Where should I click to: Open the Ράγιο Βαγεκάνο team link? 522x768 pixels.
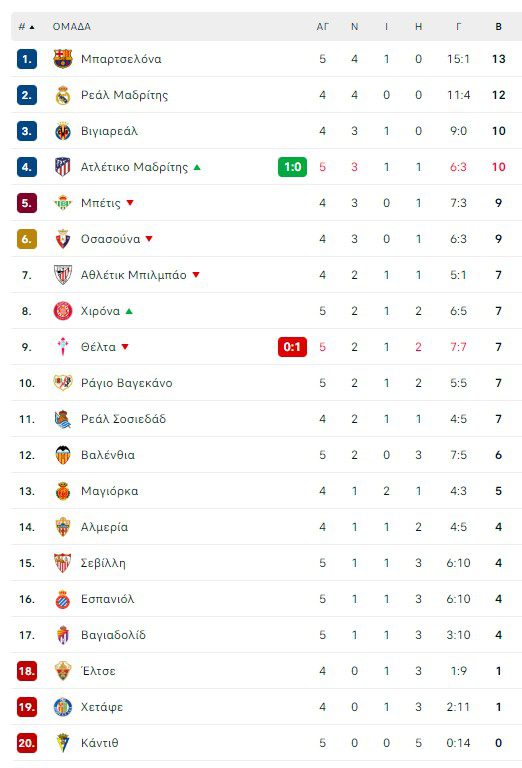[x=126, y=383]
